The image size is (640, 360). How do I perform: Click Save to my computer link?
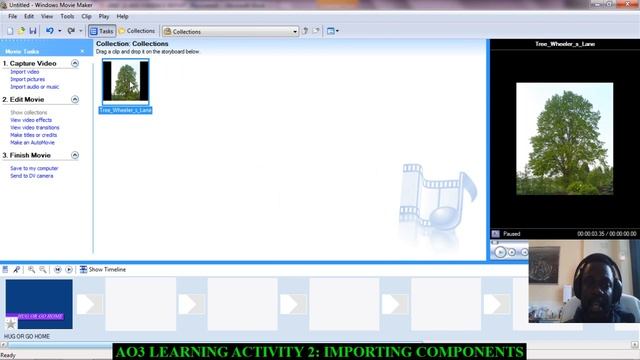pyautogui.click(x=34, y=168)
